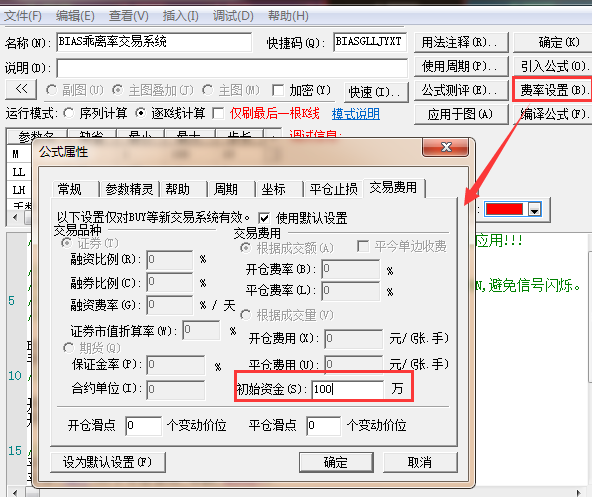Open the 查看(V) menu
592x497 pixels.
pyautogui.click(x=129, y=16)
